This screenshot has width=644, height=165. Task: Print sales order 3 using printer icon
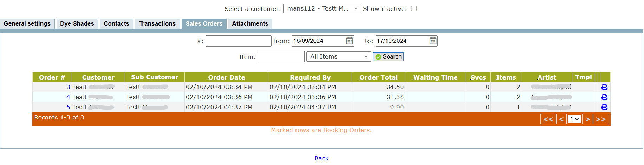(x=604, y=87)
